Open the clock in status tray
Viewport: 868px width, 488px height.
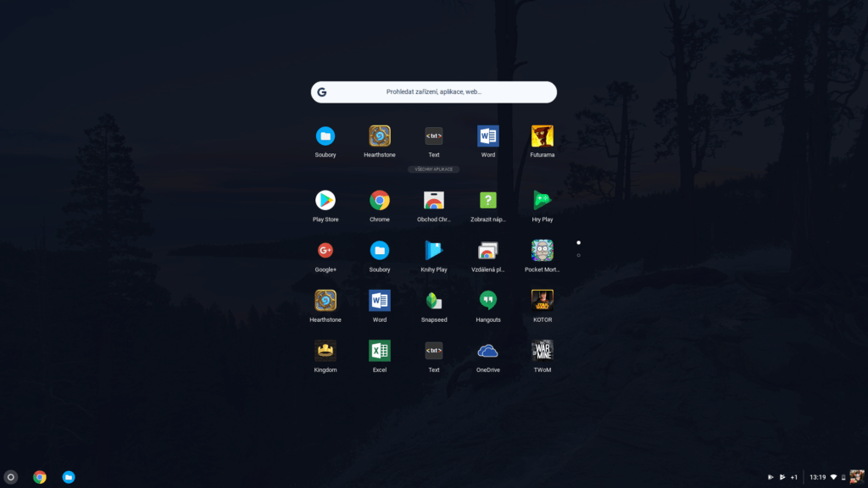tap(818, 477)
